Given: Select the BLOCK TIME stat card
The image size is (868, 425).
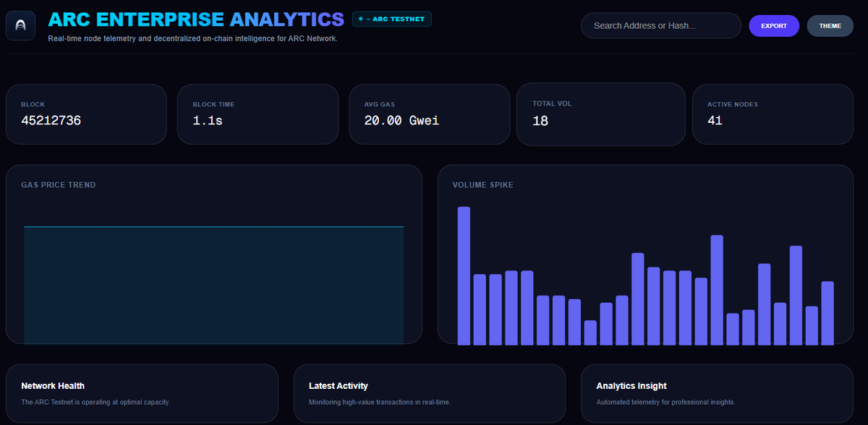Looking at the screenshot, I should (x=258, y=114).
